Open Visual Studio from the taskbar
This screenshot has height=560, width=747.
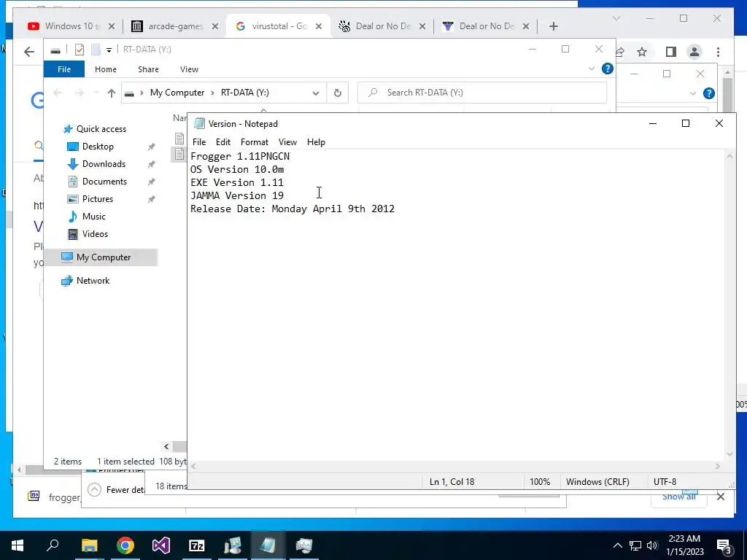tap(161, 545)
